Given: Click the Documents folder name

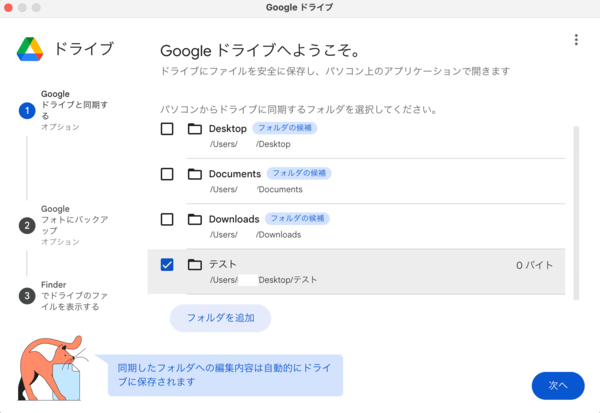Looking at the screenshot, I should coord(235,174).
